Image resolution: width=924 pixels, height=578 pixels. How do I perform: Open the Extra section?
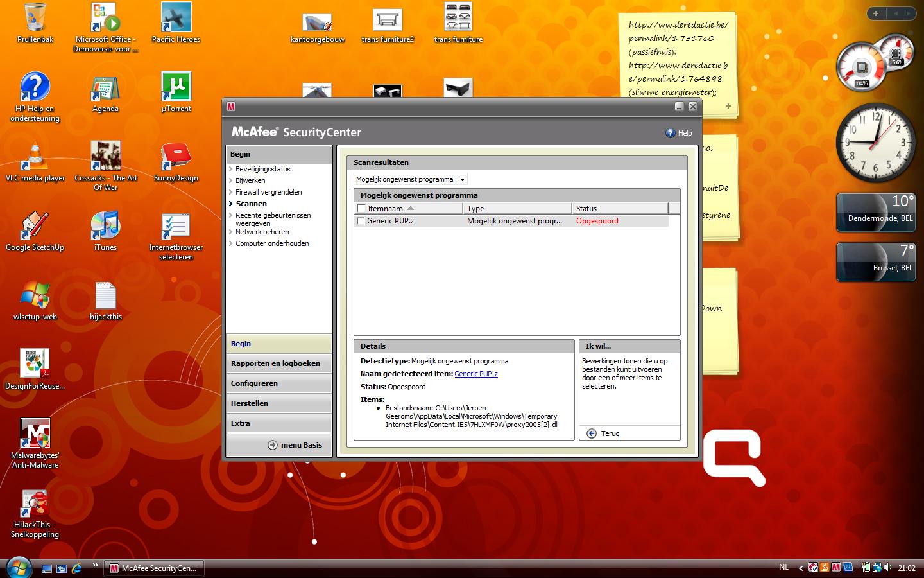tap(279, 423)
